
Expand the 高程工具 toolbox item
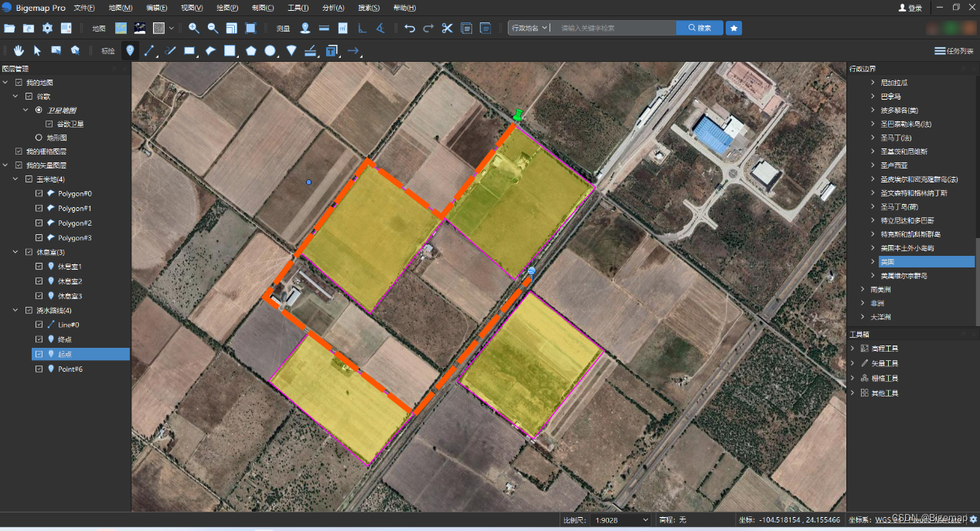853,349
